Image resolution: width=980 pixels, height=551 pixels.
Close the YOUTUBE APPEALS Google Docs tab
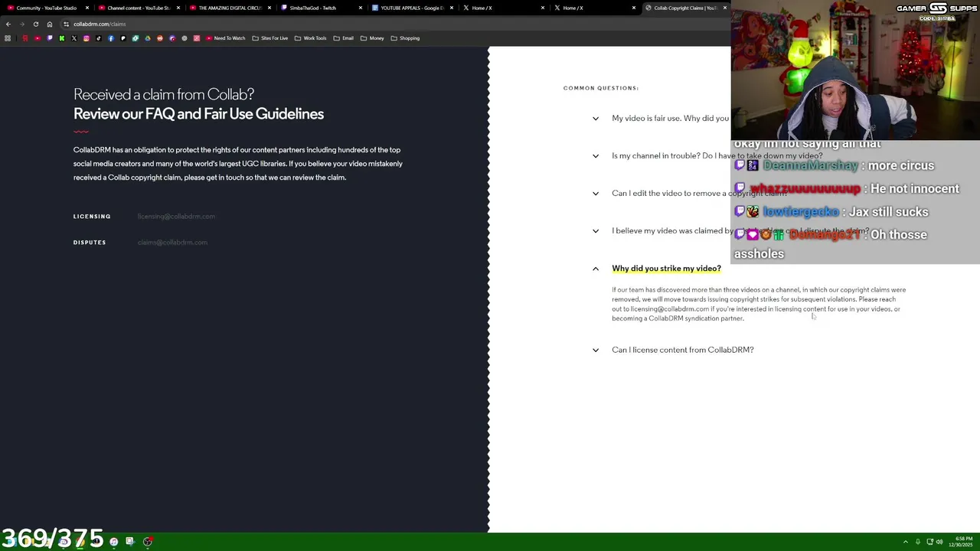pyautogui.click(x=452, y=8)
